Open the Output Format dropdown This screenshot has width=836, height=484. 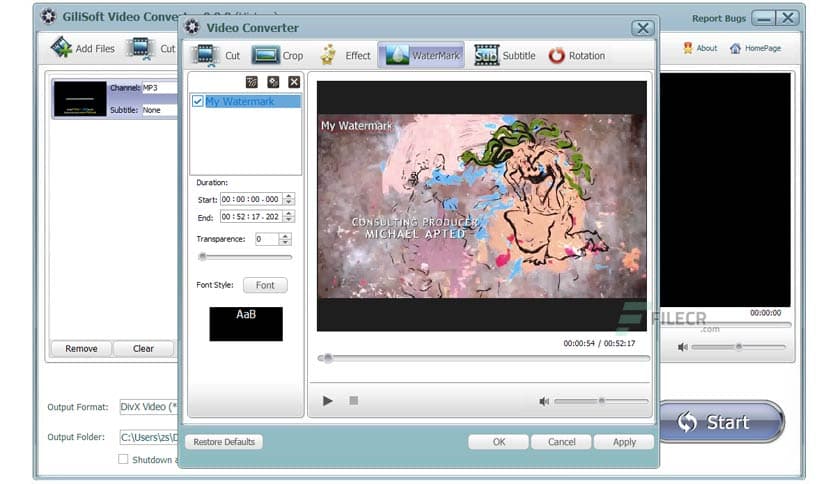pos(149,407)
